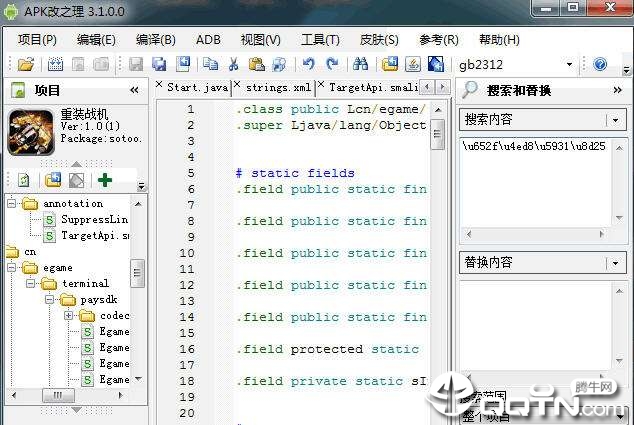Open the 工具(T) menu
This screenshot has height=425, width=634.
coord(320,40)
